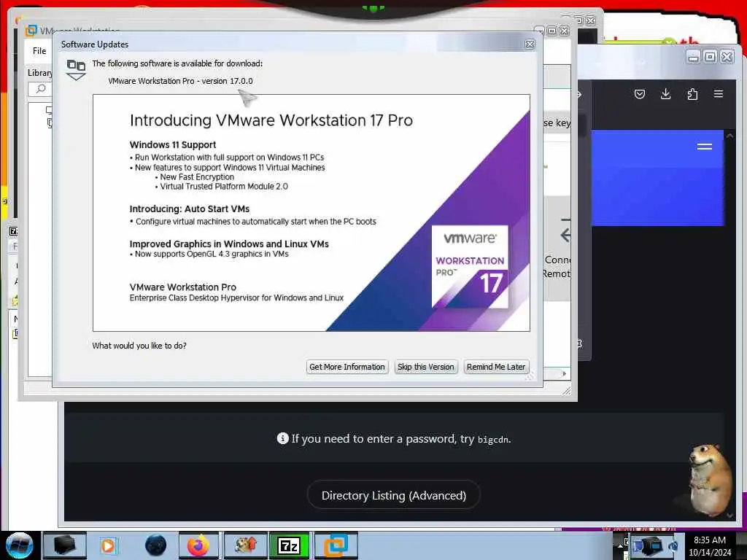Open the dark globe browser taskbar icon
Screen dimensions: 747x560
tap(156, 545)
